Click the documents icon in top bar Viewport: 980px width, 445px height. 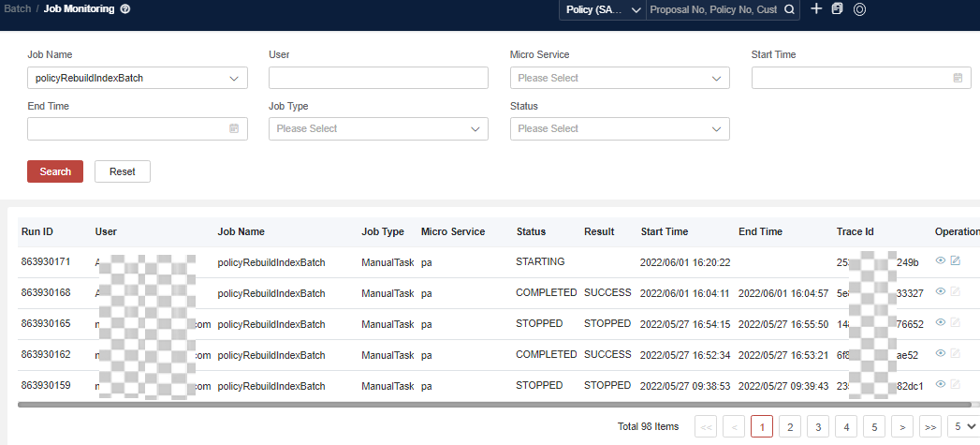click(837, 9)
